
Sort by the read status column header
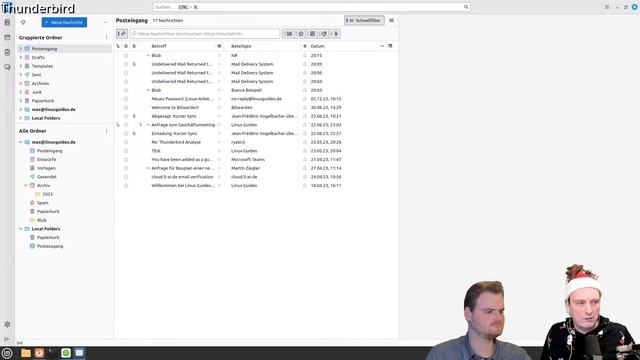[x=219, y=46]
